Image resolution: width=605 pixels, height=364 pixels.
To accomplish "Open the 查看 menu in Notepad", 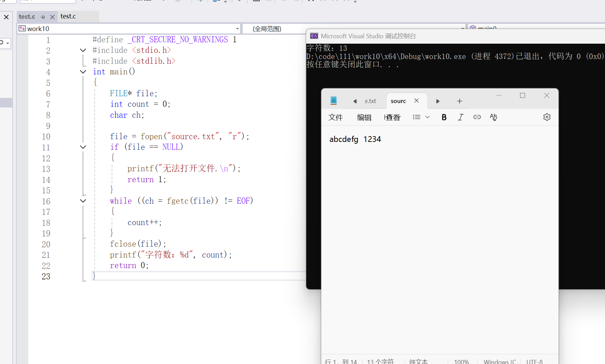I will (x=392, y=117).
